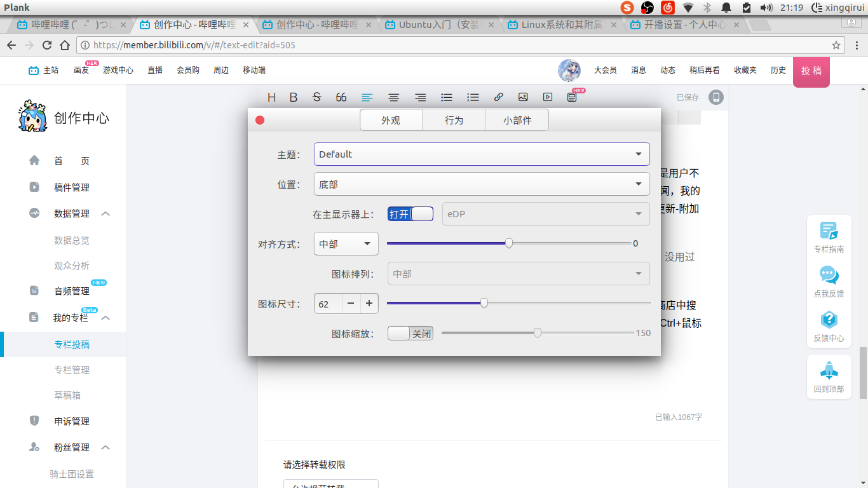Switch to the 外观 appearance tab
This screenshot has height=488, width=868.
click(x=391, y=120)
